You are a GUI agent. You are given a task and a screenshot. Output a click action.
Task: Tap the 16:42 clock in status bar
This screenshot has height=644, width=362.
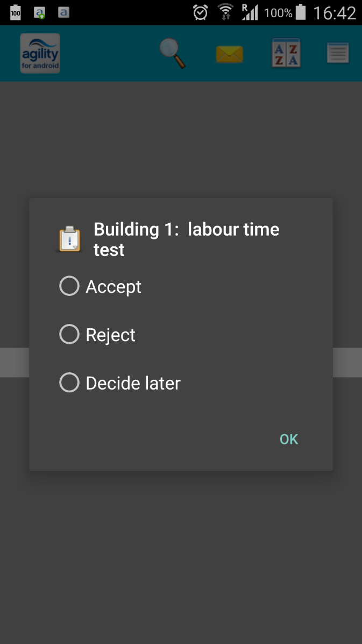click(x=335, y=12)
